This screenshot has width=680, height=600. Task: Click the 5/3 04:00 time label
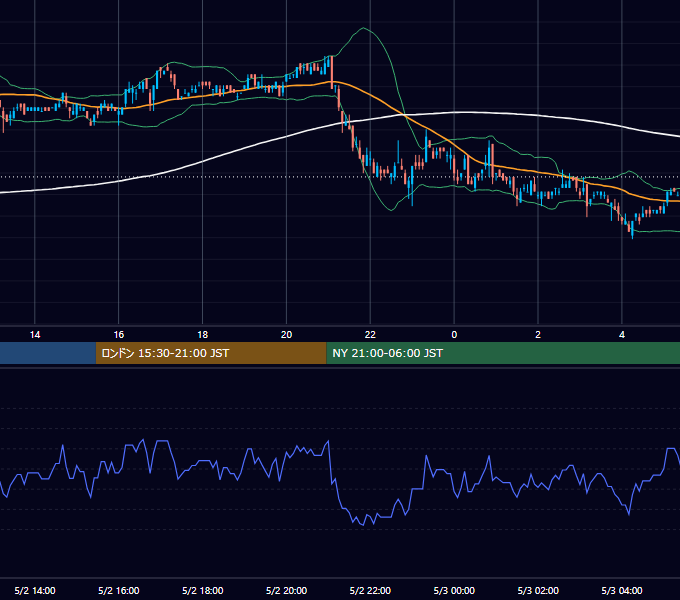(622, 590)
